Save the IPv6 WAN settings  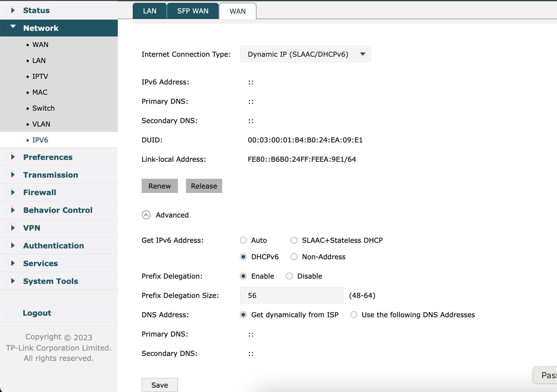click(159, 385)
